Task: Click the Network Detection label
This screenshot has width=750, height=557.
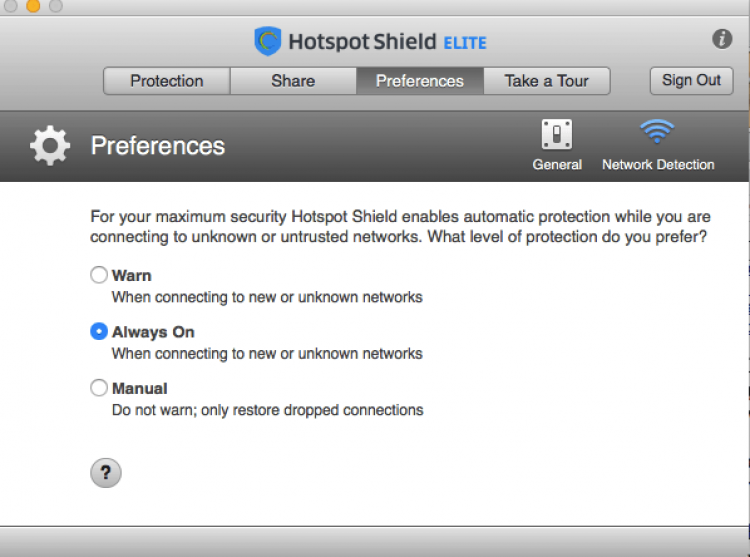Action: click(658, 165)
